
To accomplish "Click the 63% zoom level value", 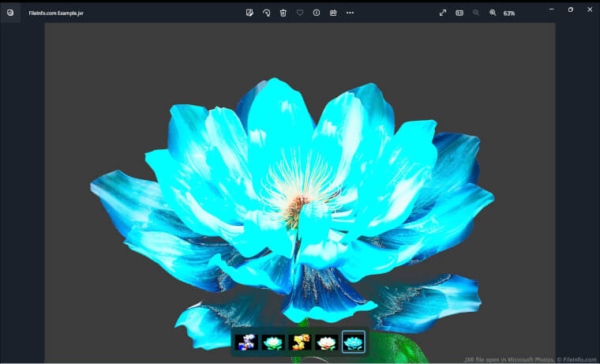I will (x=509, y=13).
